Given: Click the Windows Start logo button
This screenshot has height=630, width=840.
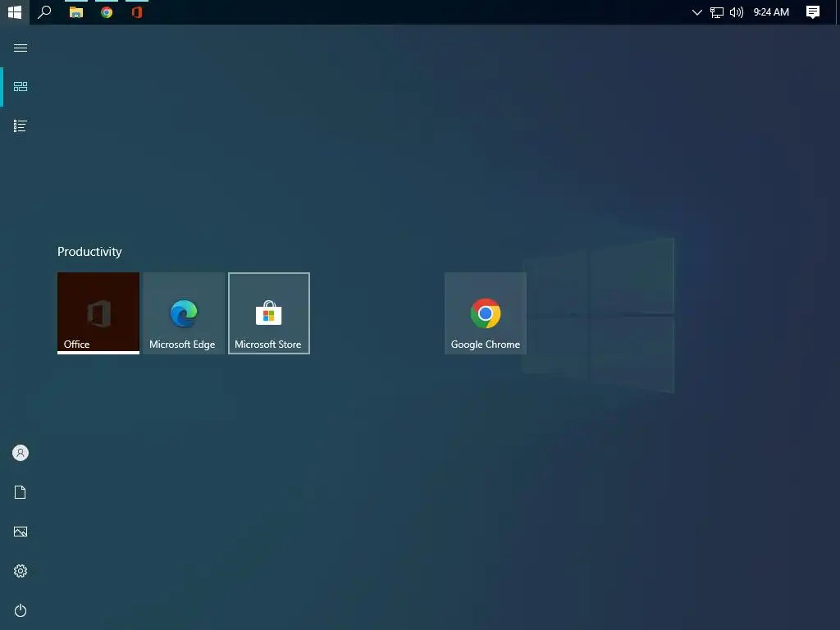Looking at the screenshot, I should click(15, 11).
